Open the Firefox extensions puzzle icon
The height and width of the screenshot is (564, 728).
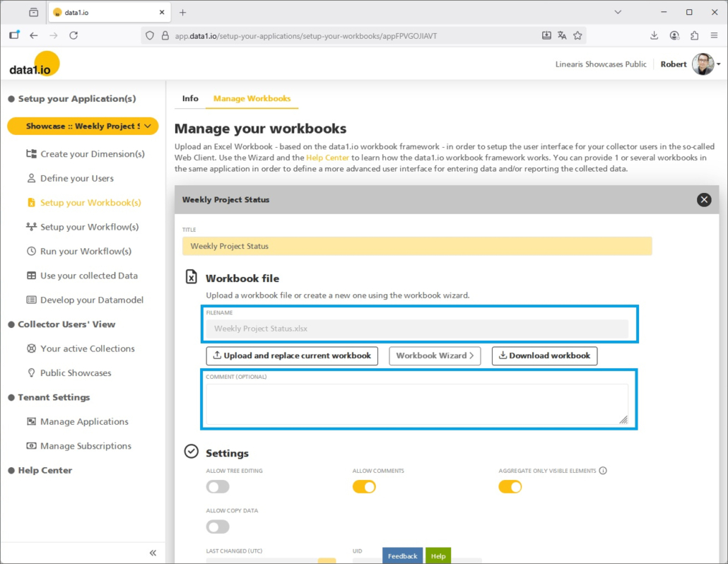(x=694, y=35)
